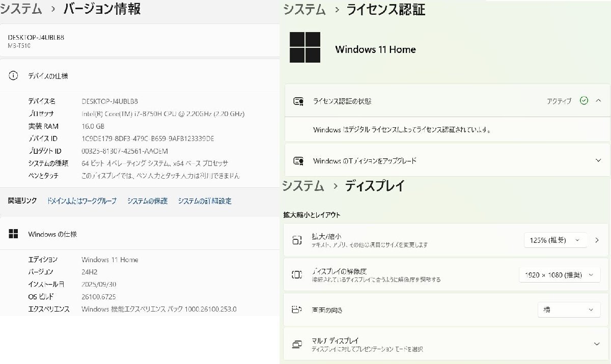Click the 拡大縮小とレイアウト heading
Screen dimensions: 611x364
(x=312, y=215)
